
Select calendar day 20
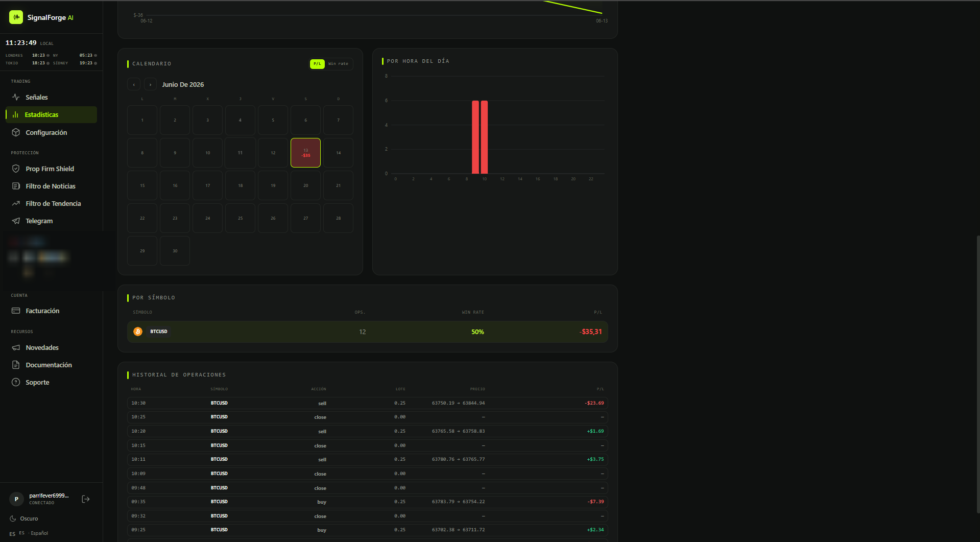tap(305, 185)
